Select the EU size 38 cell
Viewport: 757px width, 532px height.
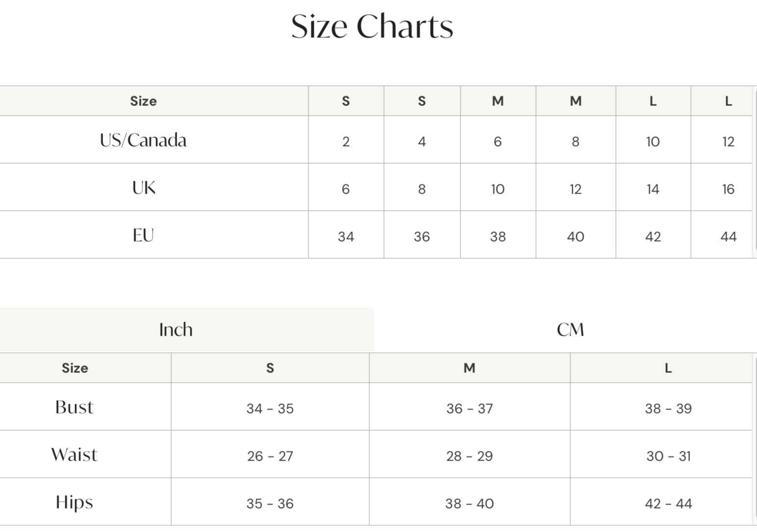498,237
